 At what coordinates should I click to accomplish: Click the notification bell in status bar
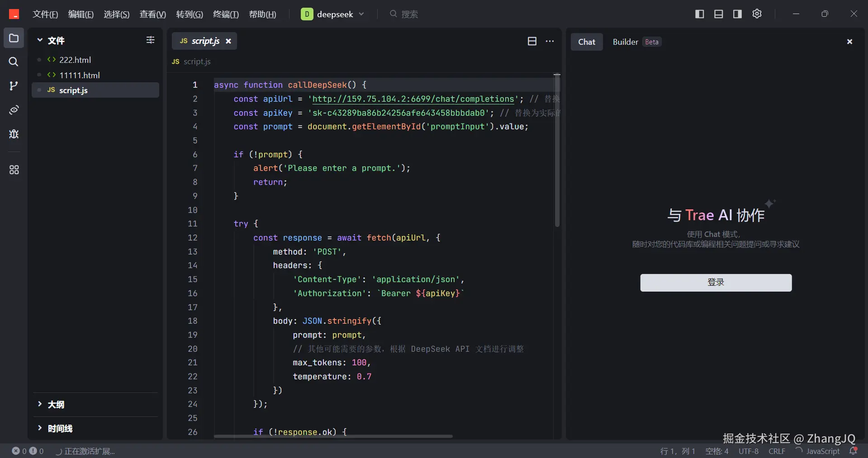[853, 451]
